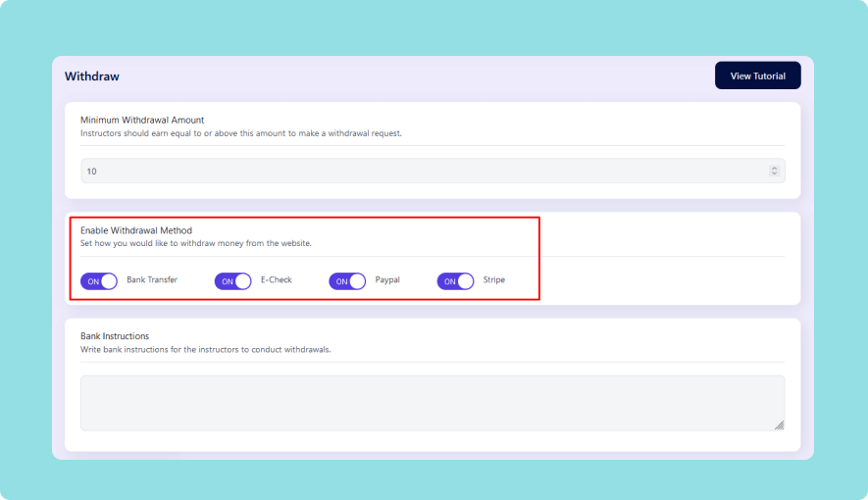The height and width of the screenshot is (500, 868).
Task: Click inside the Bank Instructions text area
Action: [x=432, y=402]
